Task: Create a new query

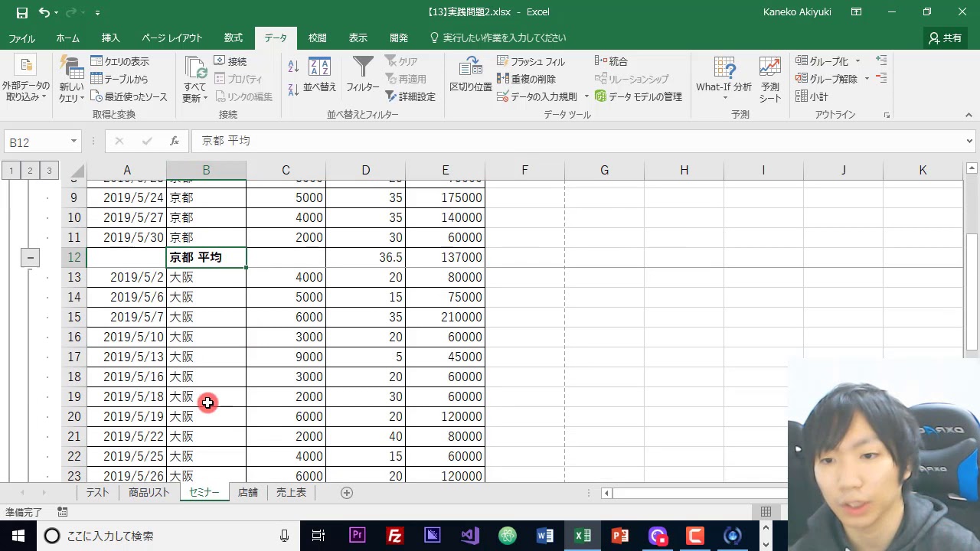Action: (x=71, y=80)
